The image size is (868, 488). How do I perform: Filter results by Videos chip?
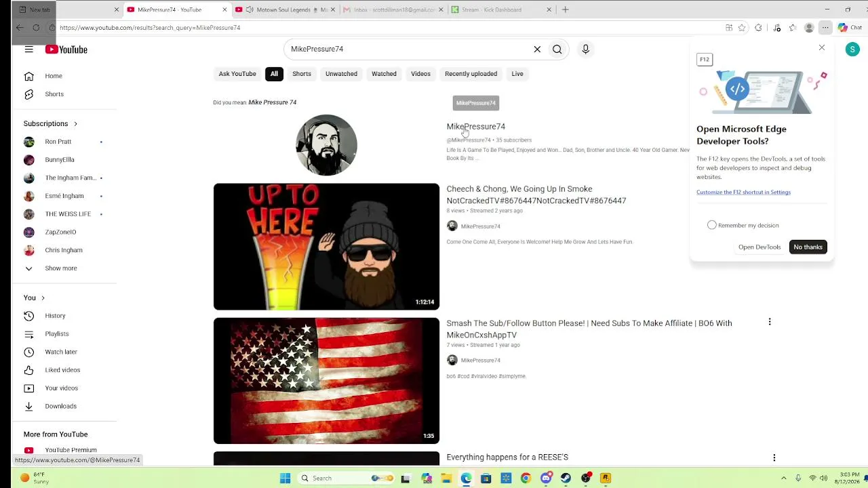(x=420, y=74)
